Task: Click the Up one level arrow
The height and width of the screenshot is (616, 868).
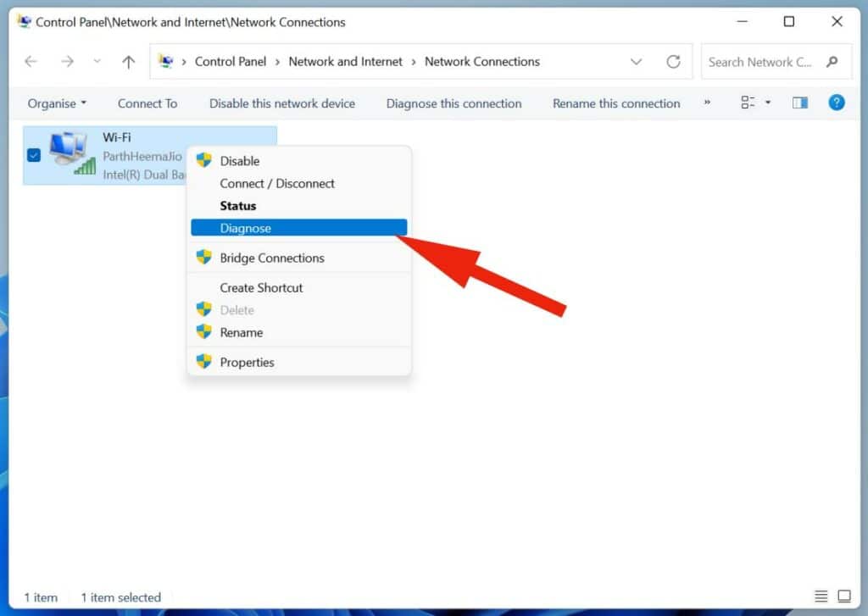Action: 128,62
